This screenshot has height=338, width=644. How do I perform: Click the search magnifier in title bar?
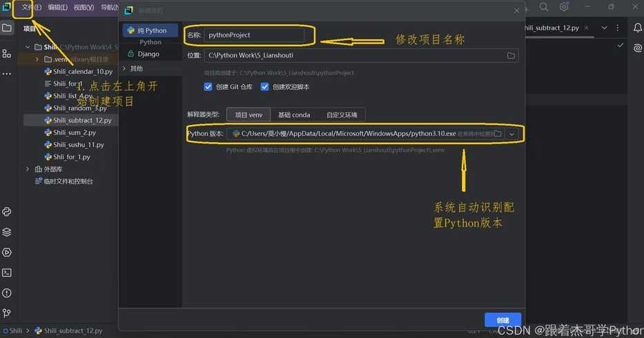(x=543, y=7)
